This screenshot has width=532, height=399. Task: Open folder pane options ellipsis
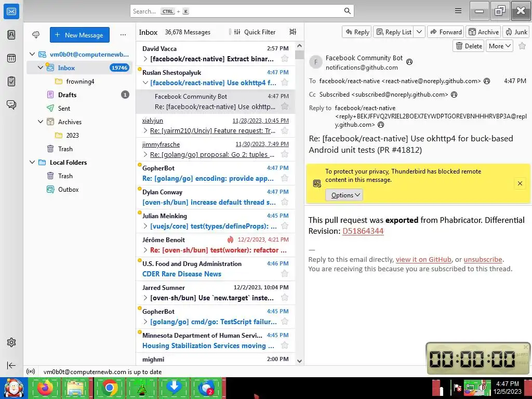point(123,35)
